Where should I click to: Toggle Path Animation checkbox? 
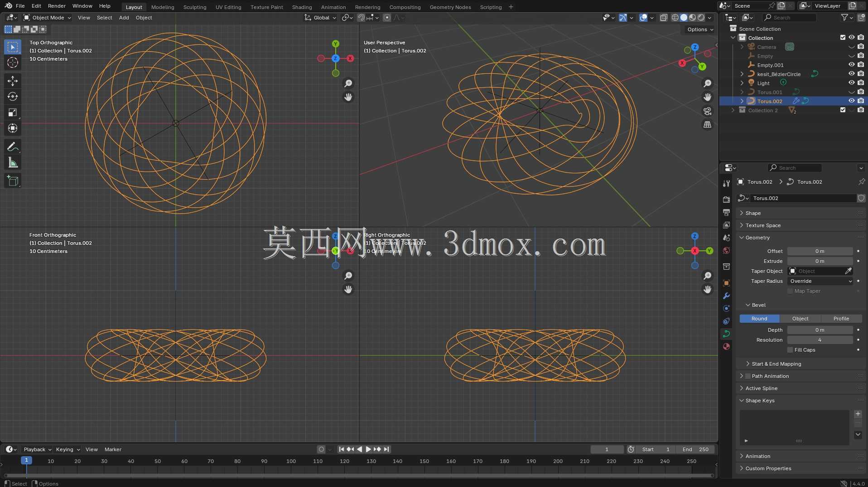point(748,376)
